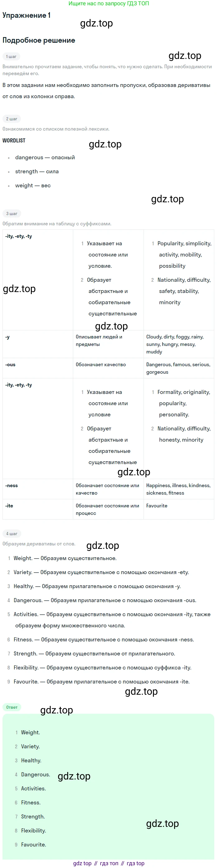218x868 pixels.
Task: Click step item 'Variety. — Образуем существительное'
Action: [101, 572]
